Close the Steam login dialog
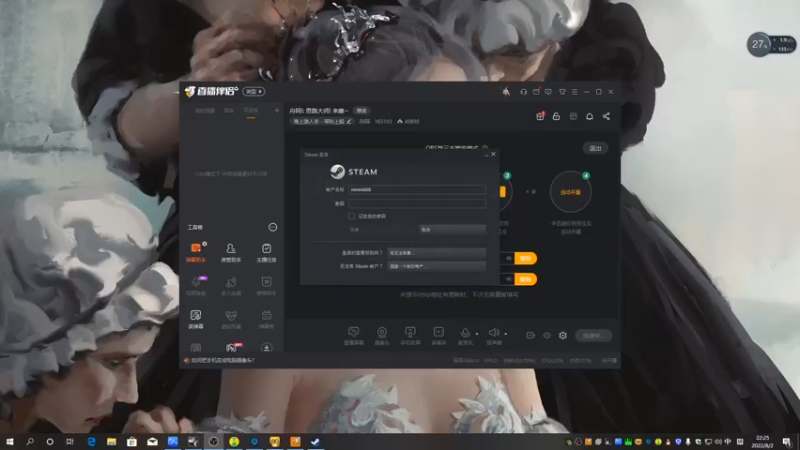 493,154
